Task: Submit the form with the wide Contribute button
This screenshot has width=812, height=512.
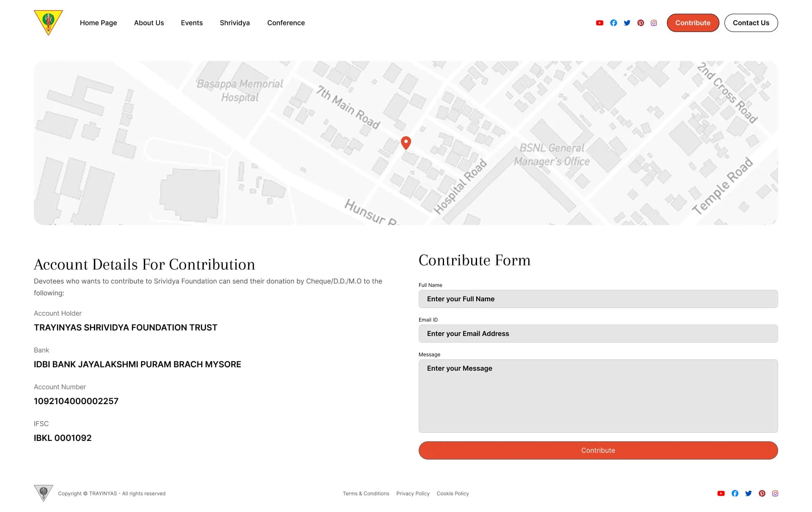Action: (598, 450)
